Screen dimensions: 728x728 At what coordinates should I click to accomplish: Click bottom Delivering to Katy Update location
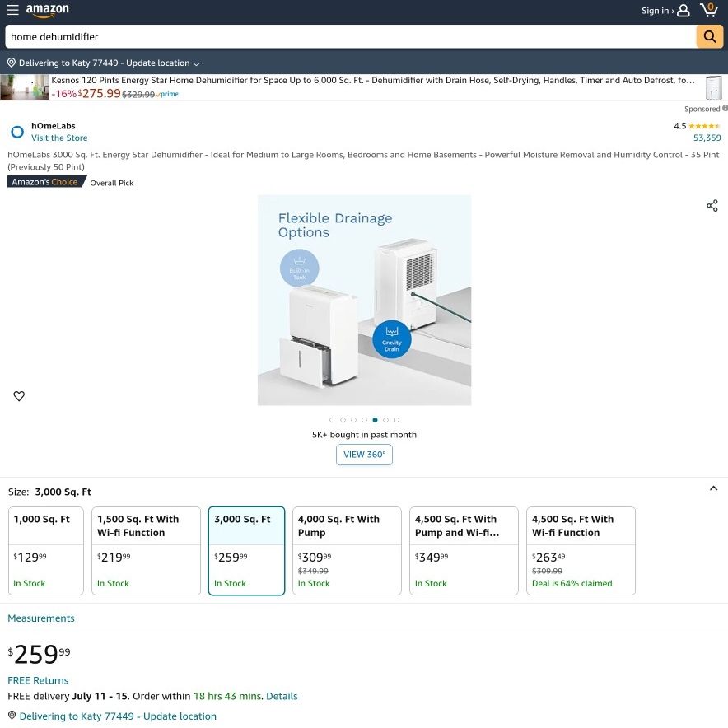click(x=118, y=716)
